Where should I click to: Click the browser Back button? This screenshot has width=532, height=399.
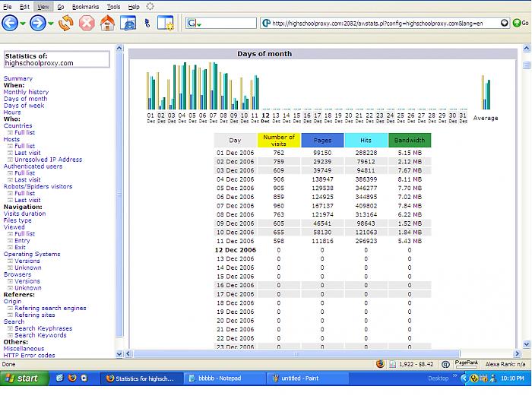10,23
